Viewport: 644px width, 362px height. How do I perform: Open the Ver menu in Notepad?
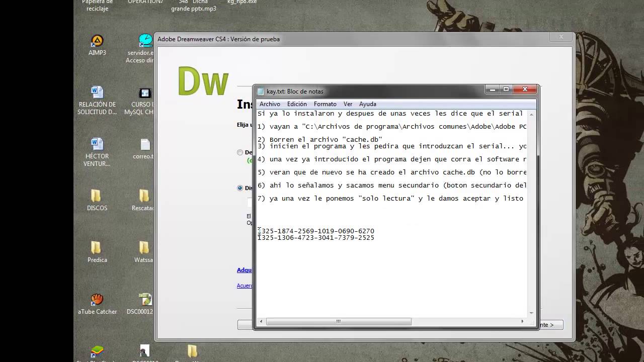(348, 104)
